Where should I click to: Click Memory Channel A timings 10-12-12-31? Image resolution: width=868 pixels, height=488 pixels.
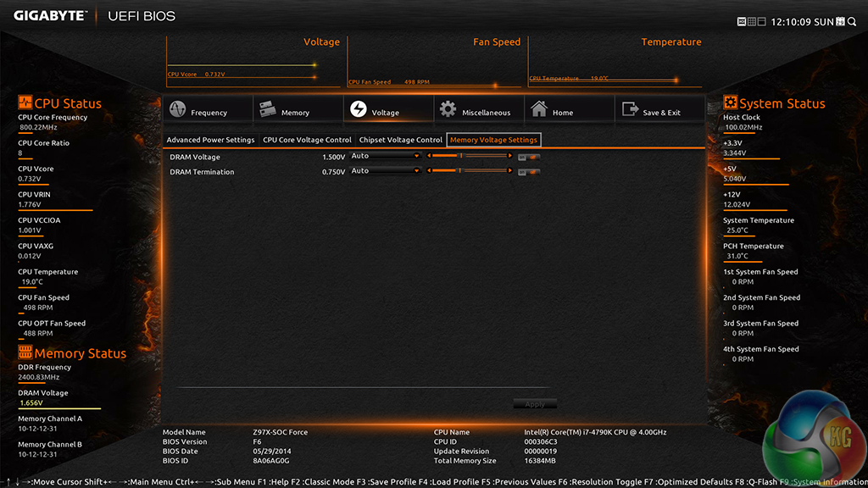coord(37,429)
